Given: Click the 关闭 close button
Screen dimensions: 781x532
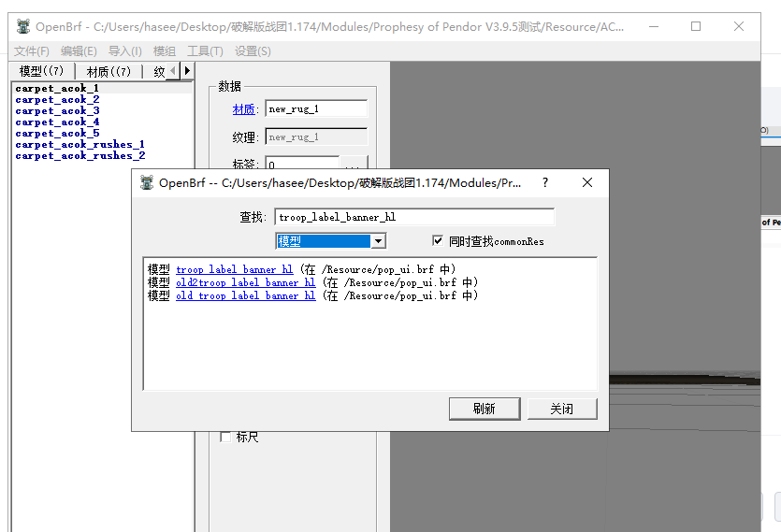Looking at the screenshot, I should point(562,409).
